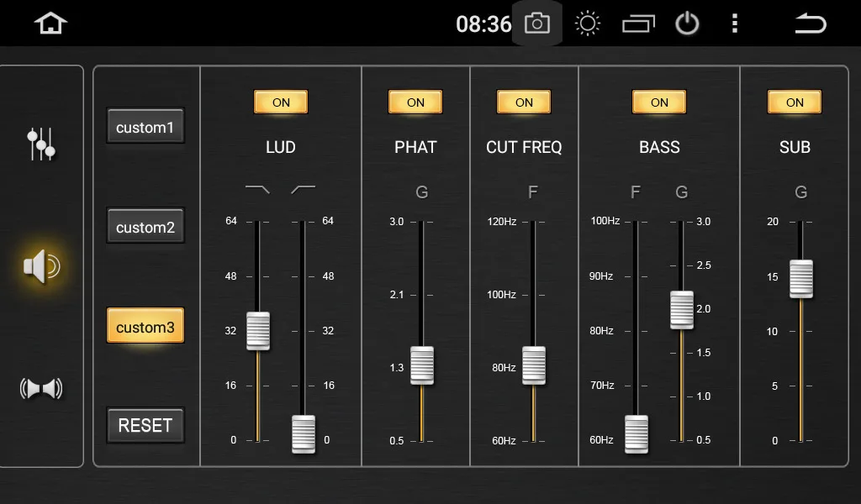The image size is (861, 504).
Task: Click the PHAT gain slider handle
Action: 422,365
